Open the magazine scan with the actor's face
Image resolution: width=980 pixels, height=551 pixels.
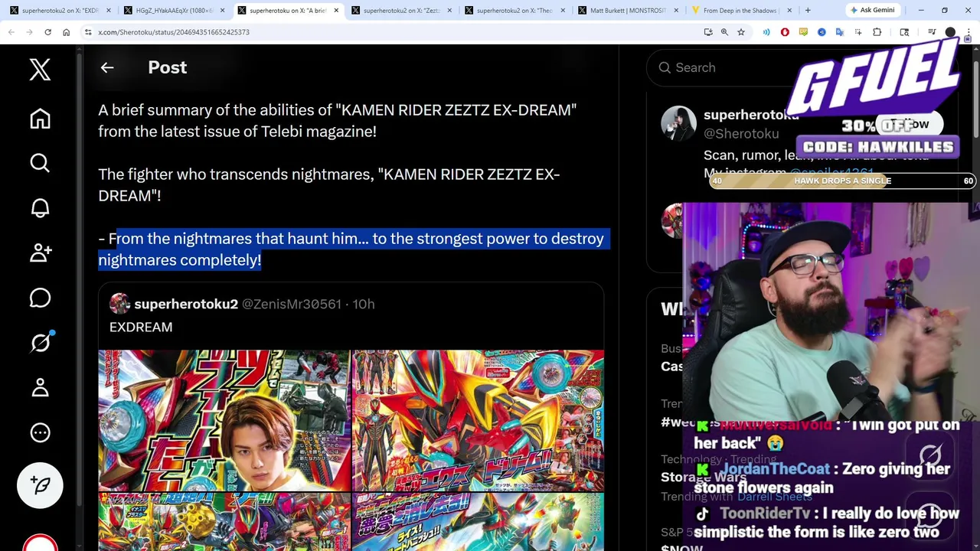coord(224,420)
